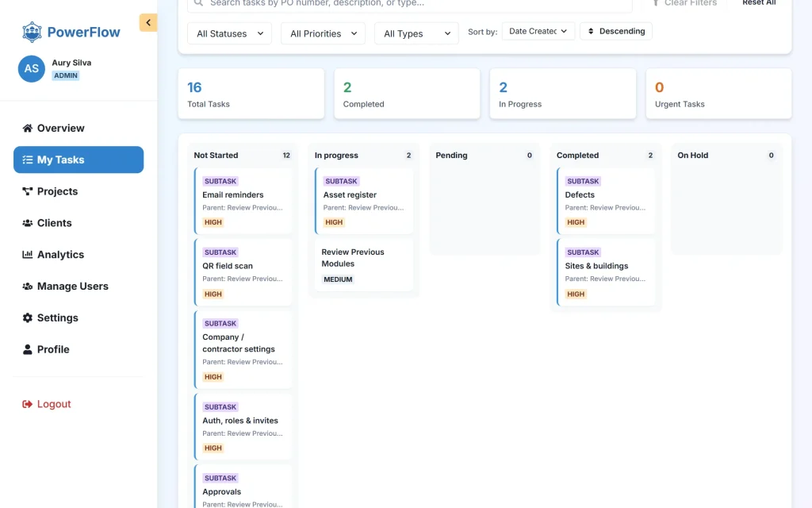This screenshot has height=508, width=812.
Task: Open the Analytics section
Action: 79,255
